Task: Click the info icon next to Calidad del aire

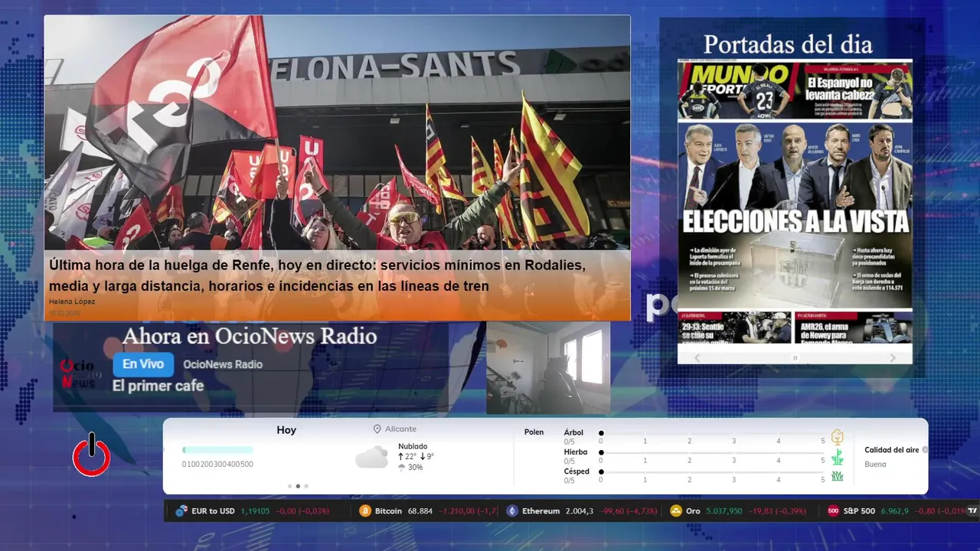Action: [925, 450]
